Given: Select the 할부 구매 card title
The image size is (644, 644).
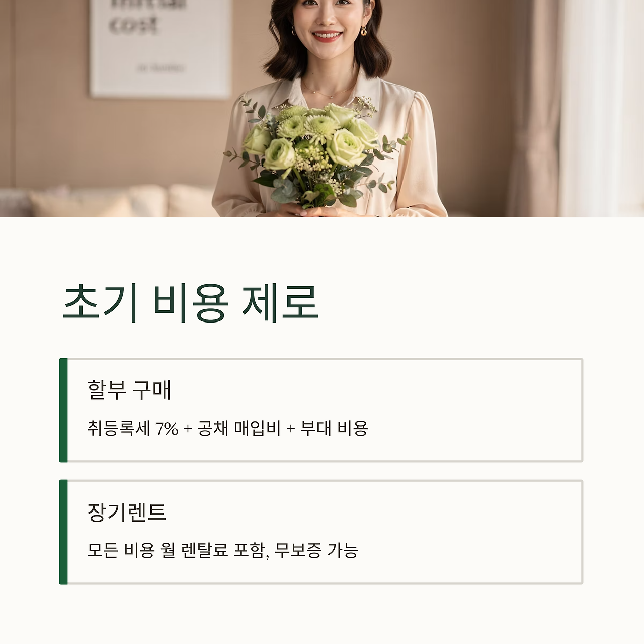Looking at the screenshot, I should pyautogui.click(x=129, y=390).
